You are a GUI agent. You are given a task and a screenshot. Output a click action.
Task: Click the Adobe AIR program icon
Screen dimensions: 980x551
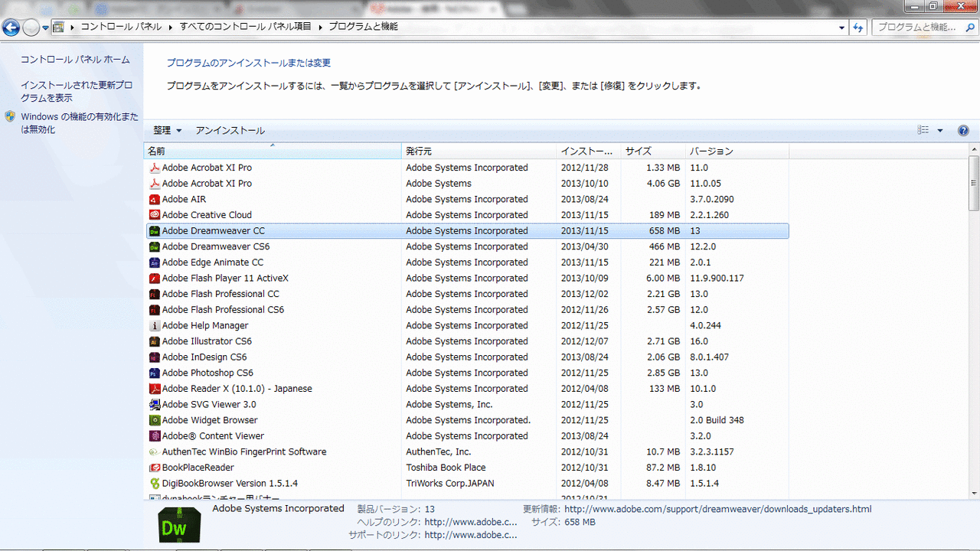coord(155,199)
